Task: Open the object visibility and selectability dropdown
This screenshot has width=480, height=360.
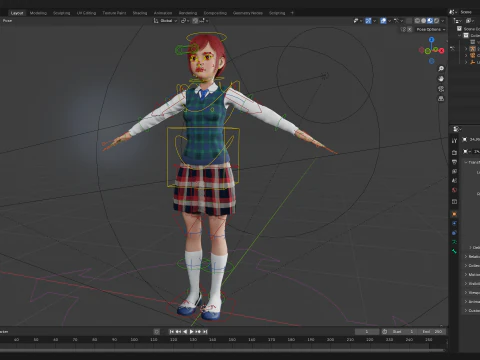Action: pos(357,21)
